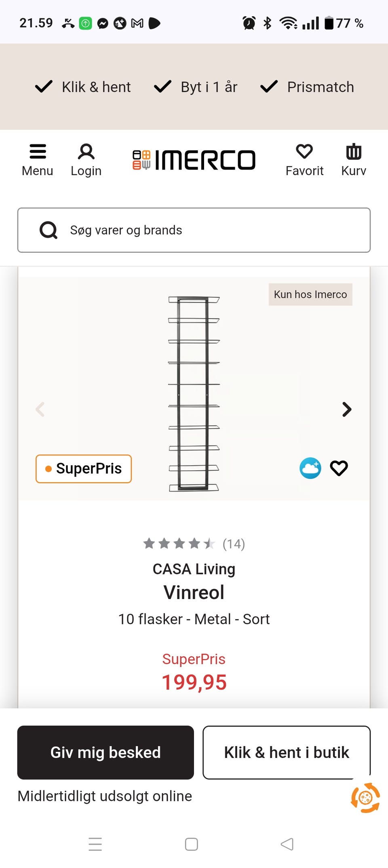Tap the Login profile icon
The image size is (388, 868).
(86, 159)
